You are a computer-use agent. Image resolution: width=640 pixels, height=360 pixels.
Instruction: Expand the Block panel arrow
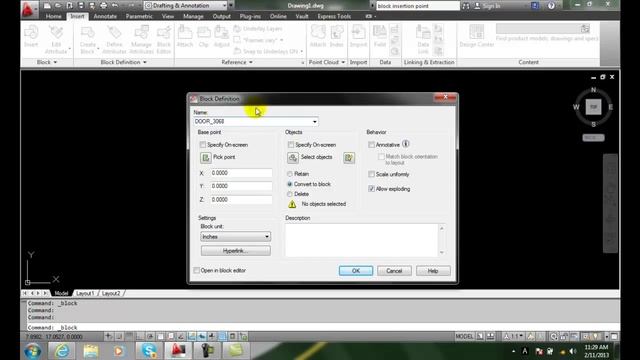(x=55, y=62)
